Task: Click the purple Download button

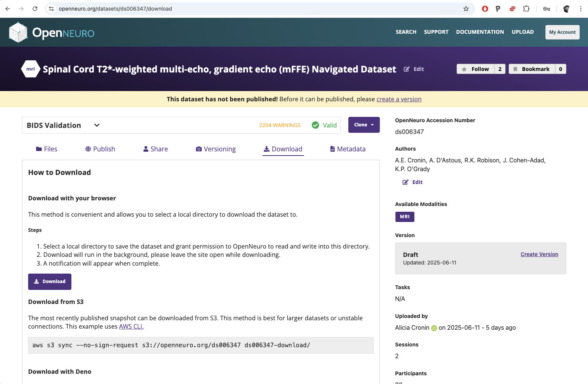Action: (x=50, y=282)
